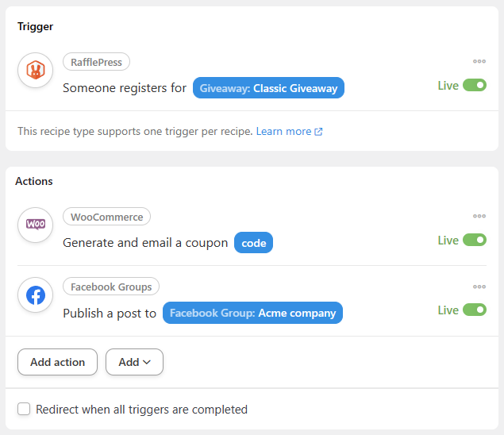The height and width of the screenshot is (435, 504).
Task: Check Redirect when all triggers are completed
Action: click(x=25, y=410)
